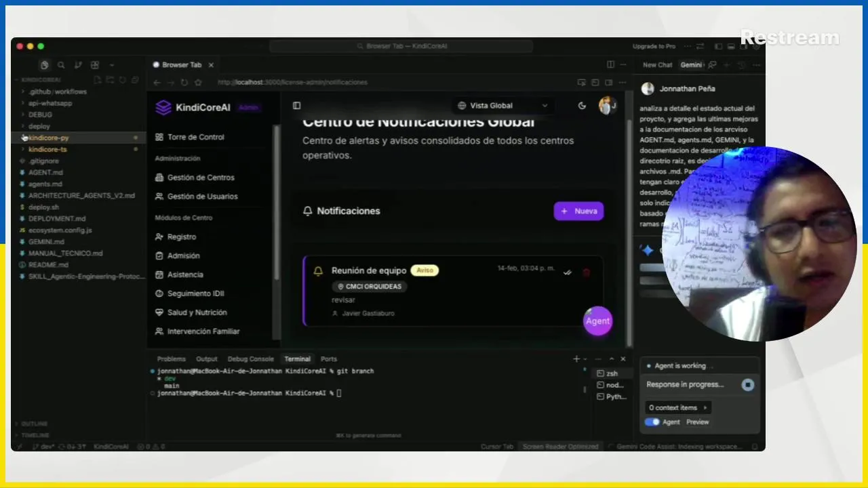
Task: Open the Vista Global dropdown
Action: (502, 106)
